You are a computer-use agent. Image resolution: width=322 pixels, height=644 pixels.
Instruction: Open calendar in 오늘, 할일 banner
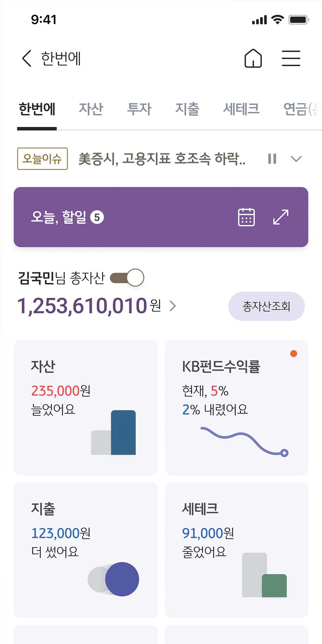(246, 217)
